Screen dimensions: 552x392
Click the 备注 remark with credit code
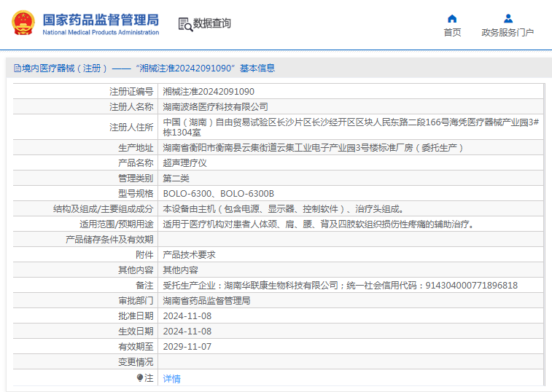(x=340, y=286)
